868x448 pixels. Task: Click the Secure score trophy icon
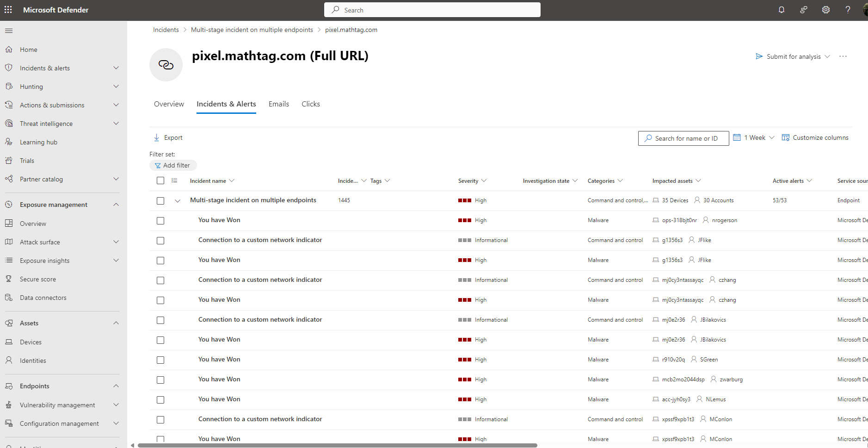click(x=9, y=279)
